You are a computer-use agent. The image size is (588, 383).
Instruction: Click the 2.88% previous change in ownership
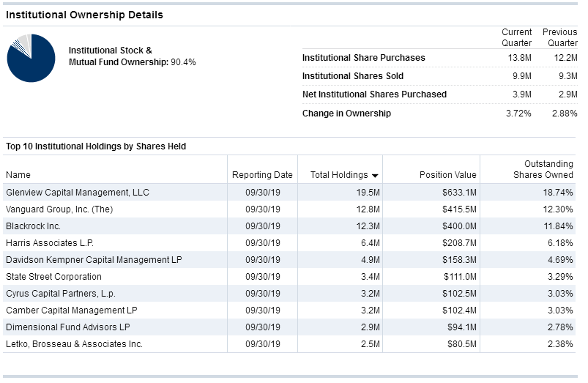(x=565, y=114)
